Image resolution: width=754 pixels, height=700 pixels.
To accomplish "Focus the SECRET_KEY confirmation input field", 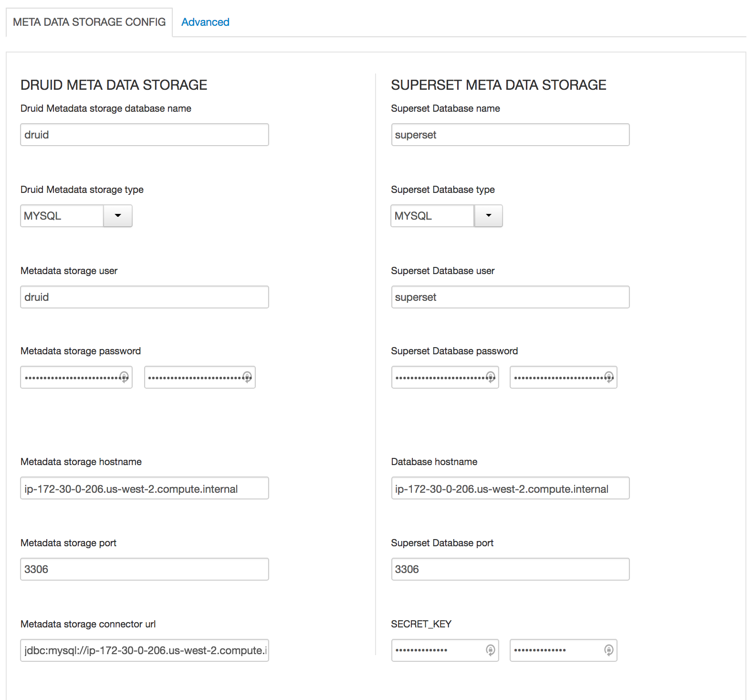I will pos(564,650).
